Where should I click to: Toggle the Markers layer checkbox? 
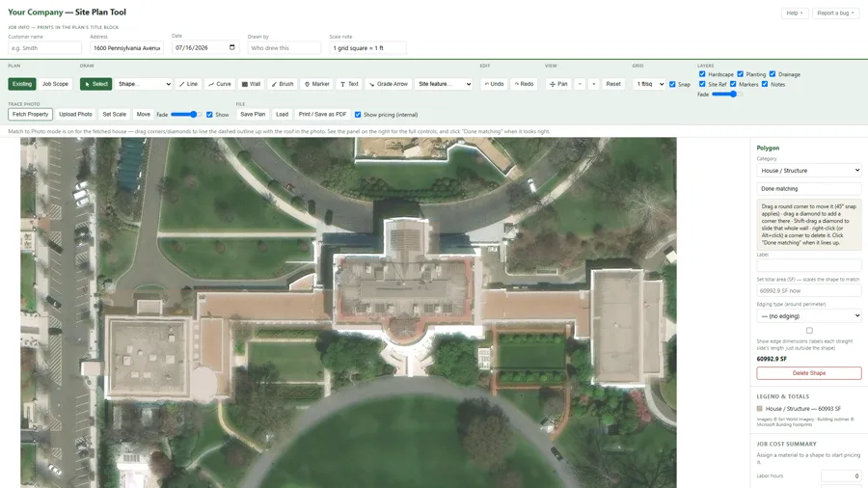[733, 84]
